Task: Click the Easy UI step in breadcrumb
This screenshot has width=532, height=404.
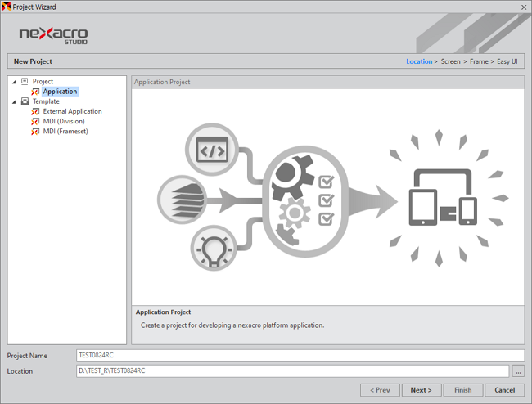Action: point(507,61)
